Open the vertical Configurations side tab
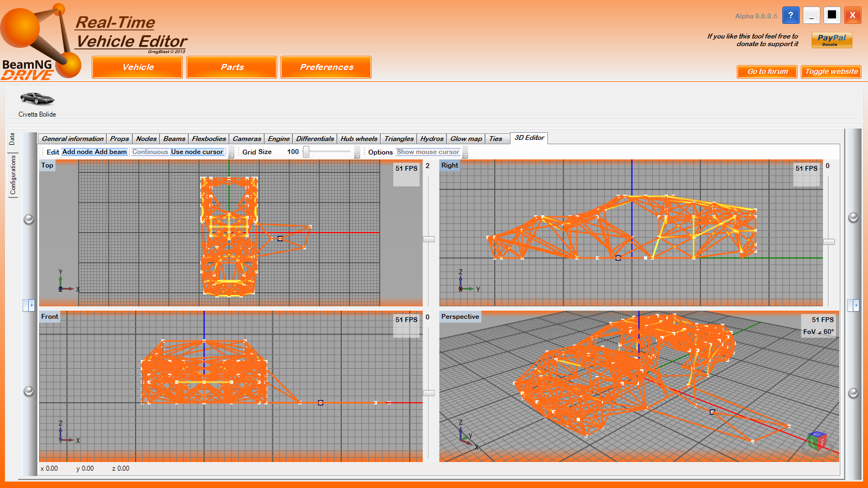 point(12,175)
